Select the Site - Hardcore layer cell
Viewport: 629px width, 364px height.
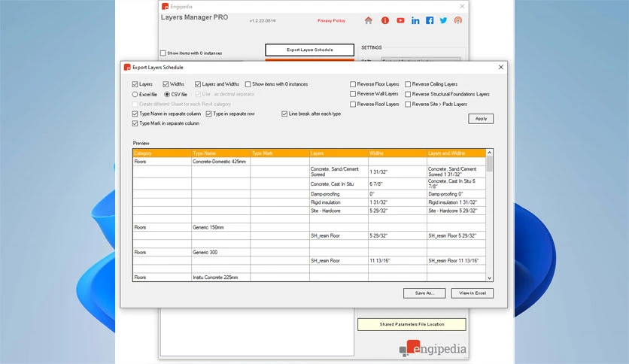tap(339, 211)
